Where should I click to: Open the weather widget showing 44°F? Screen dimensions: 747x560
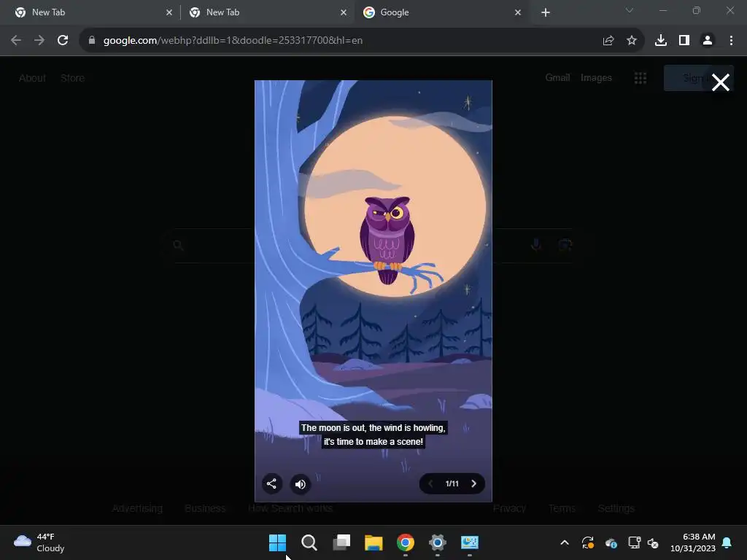tap(39, 542)
